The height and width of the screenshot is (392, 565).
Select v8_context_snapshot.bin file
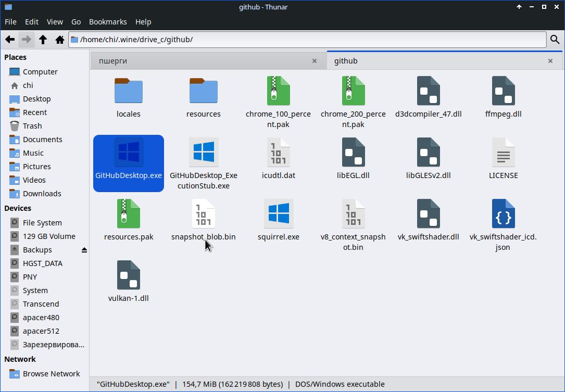point(353,225)
